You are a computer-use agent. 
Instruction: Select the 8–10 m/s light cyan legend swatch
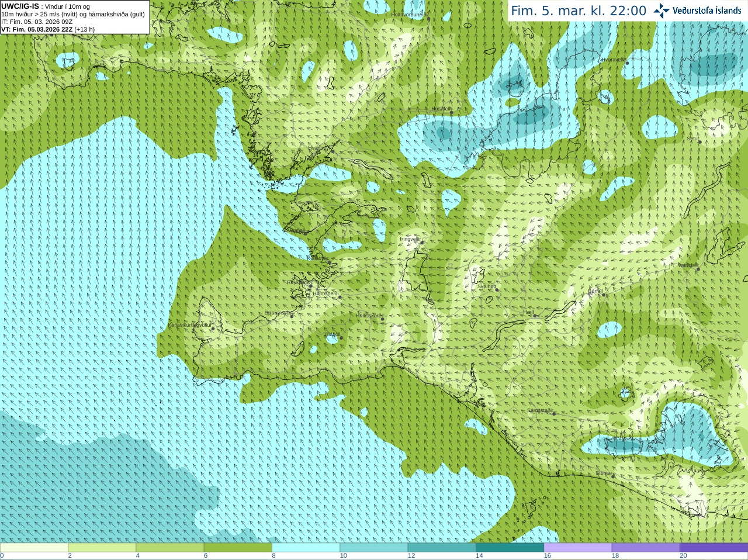click(306, 548)
